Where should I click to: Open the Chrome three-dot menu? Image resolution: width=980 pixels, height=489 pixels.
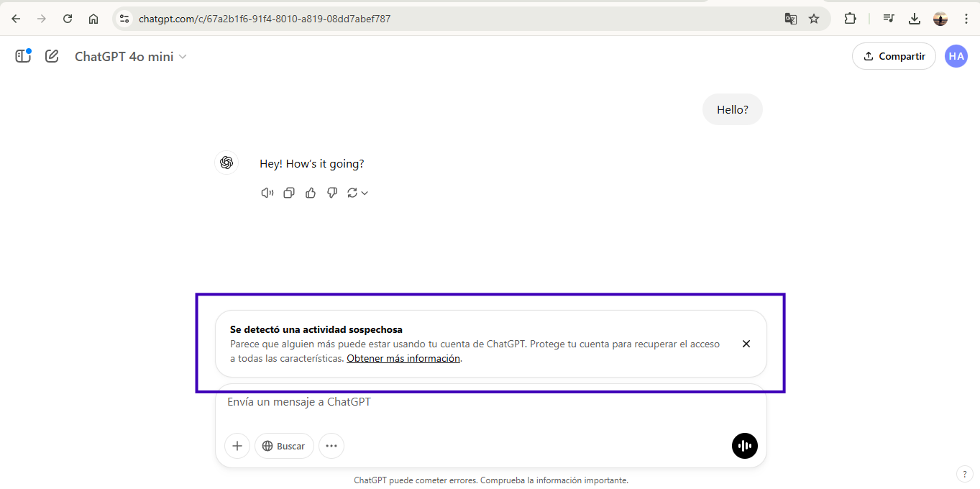pos(966,19)
